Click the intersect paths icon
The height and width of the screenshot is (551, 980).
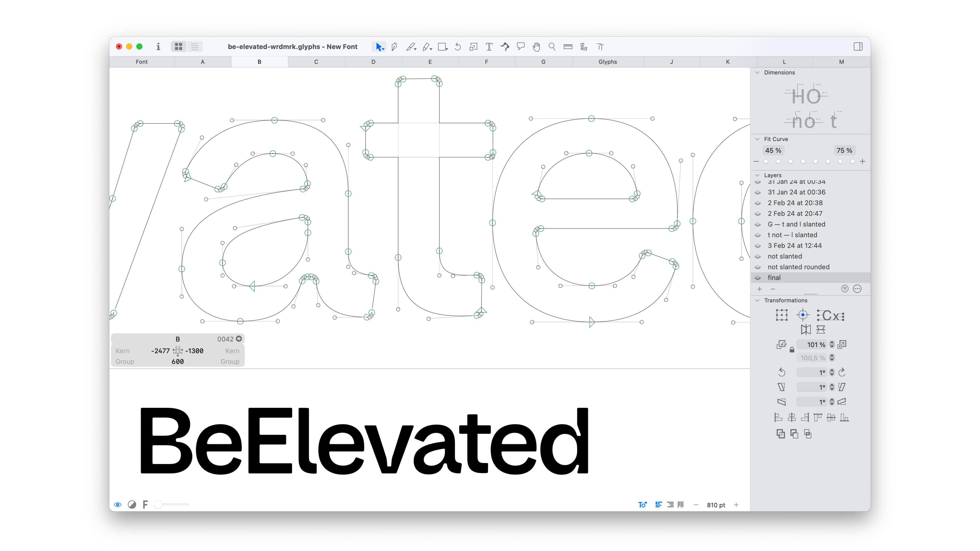808,434
